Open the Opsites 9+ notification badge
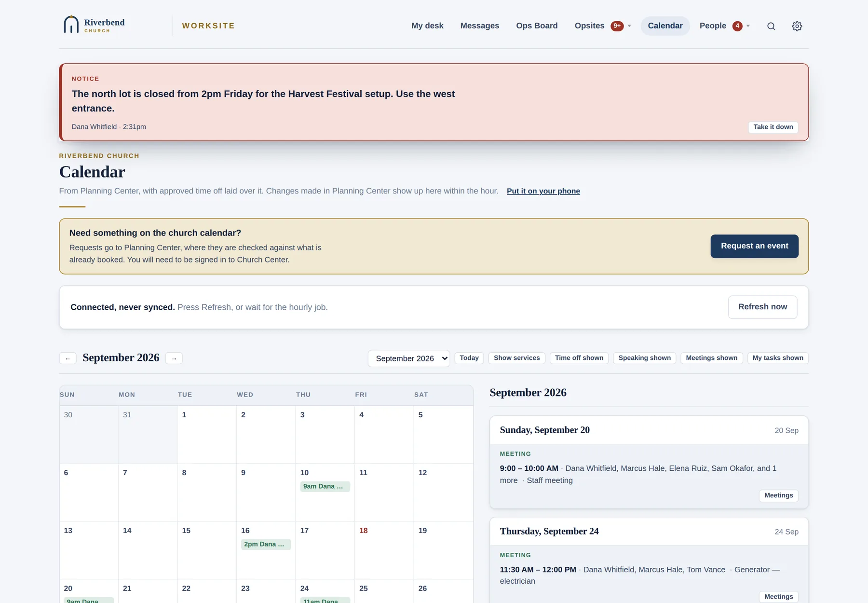This screenshot has width=868, height=603. click(617, 26)
